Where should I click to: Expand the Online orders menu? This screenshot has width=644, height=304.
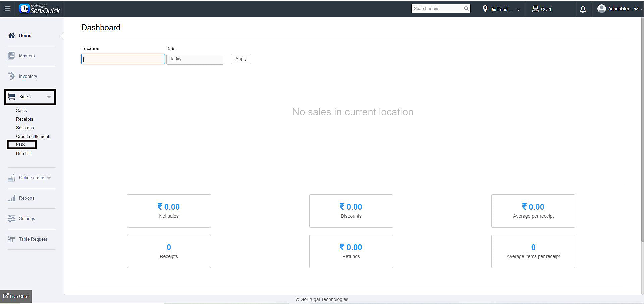[x=49, y=178]
